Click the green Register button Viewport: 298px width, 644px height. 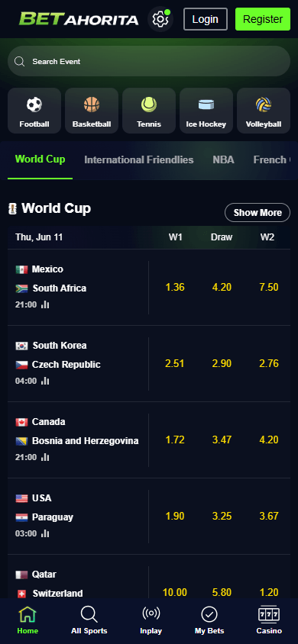[x=263, y=19]
